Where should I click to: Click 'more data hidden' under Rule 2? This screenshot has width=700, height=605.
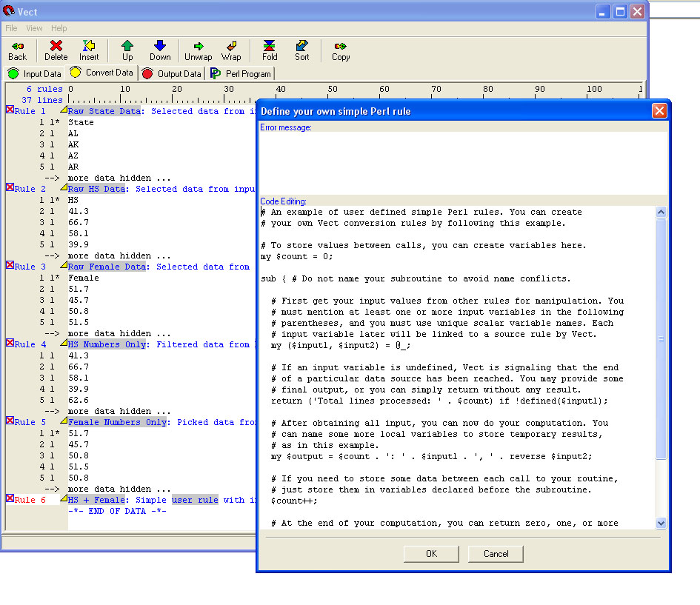119,255
